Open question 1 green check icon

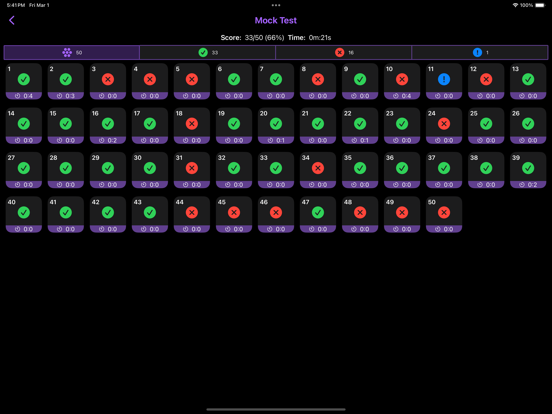(x=24, y=79)
